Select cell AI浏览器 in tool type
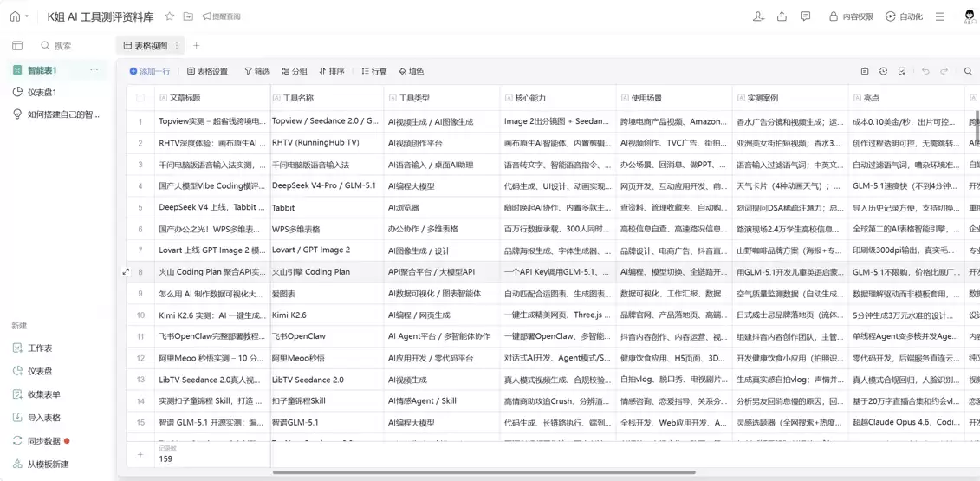 pos(442,207)
